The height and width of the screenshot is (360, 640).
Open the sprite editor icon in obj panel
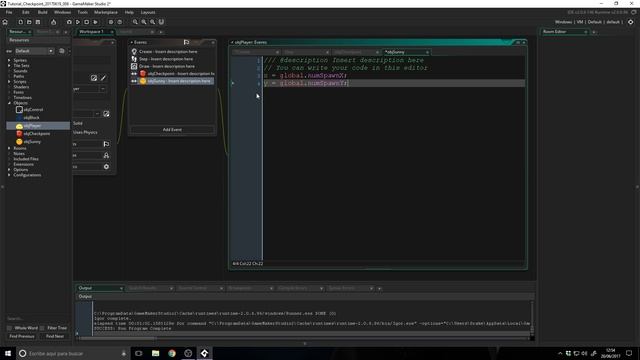94,78
